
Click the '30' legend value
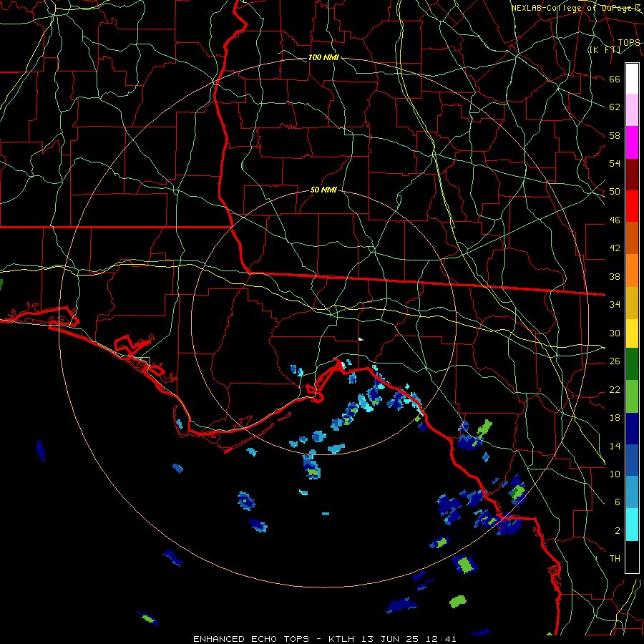pyautogui.click(x=615, y=333)
